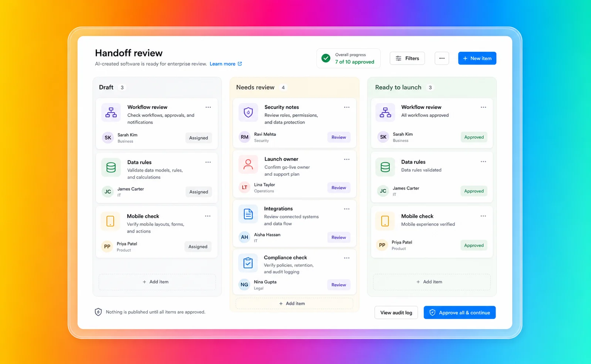Click Review on the Launch owner card
This screenshot has width=591, height=364.
(338, 188)
